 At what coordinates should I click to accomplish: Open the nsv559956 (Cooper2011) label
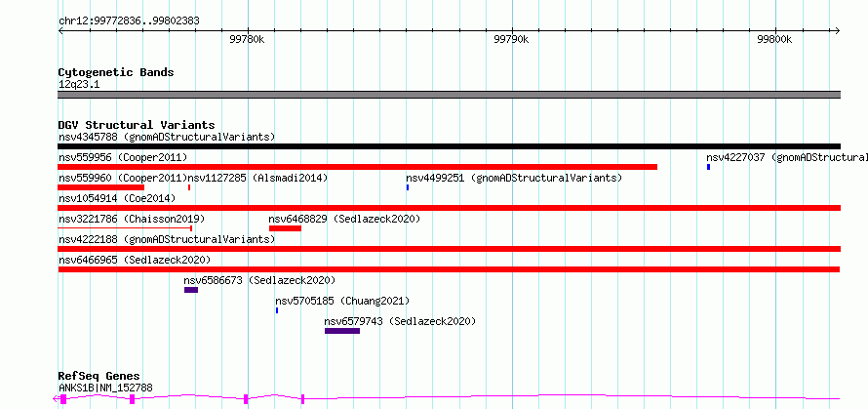(123, 157)
